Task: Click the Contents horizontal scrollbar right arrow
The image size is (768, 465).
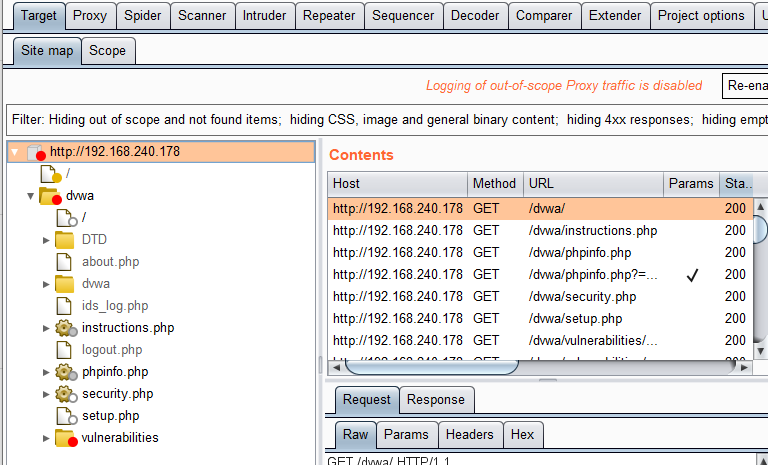Action: (x=744, y=367)
